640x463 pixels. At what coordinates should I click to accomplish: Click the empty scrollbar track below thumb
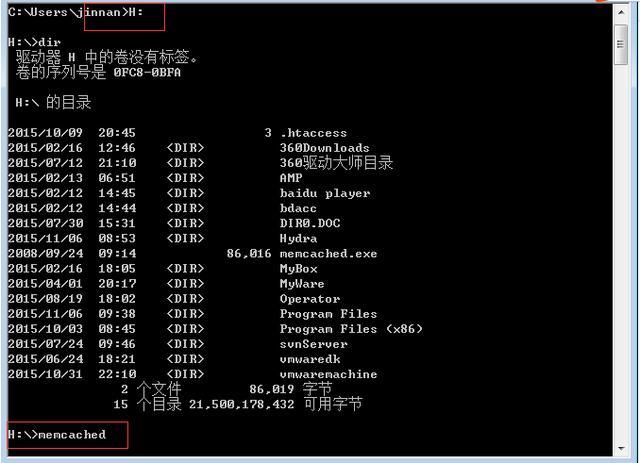pos(621,253)
